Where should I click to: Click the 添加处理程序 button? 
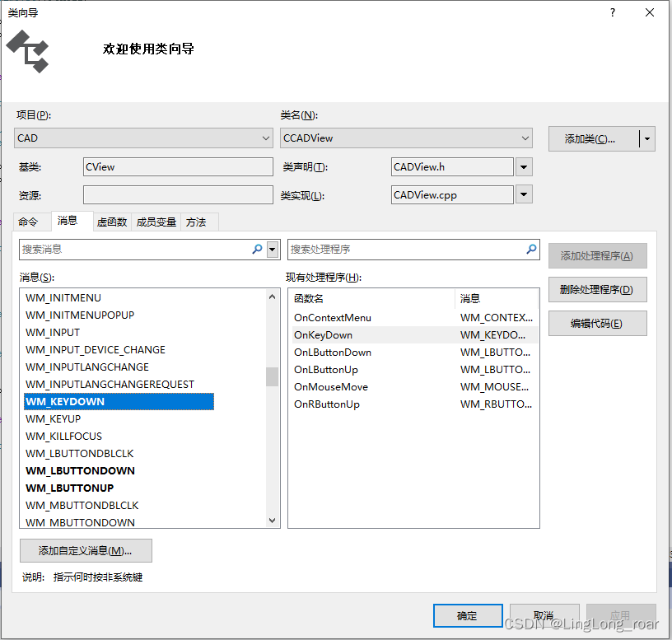[597, 255]
